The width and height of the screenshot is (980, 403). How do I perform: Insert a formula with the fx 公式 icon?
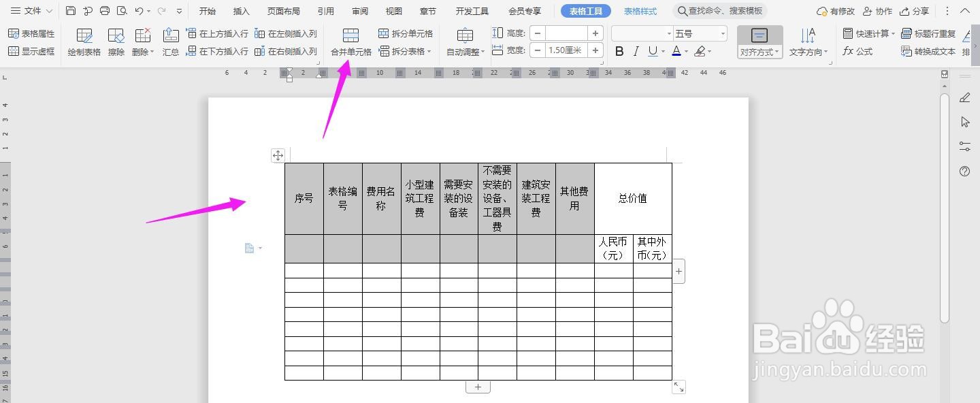click(859, 50)
